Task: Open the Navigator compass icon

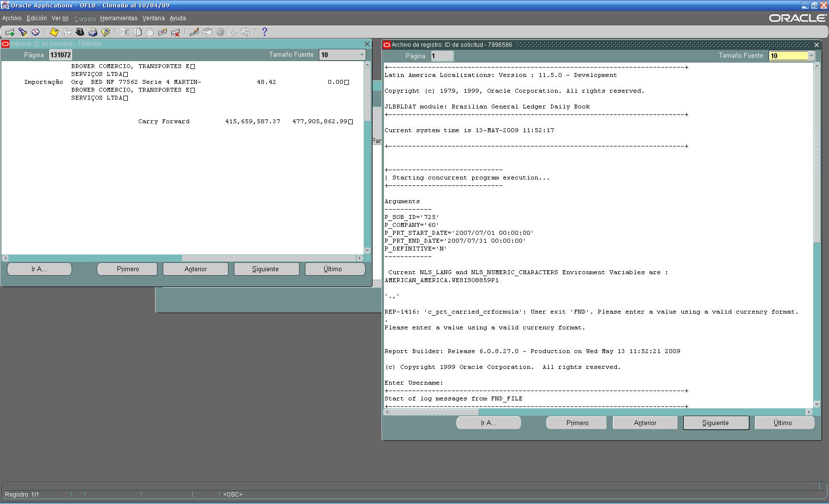Action: [36, 33]
